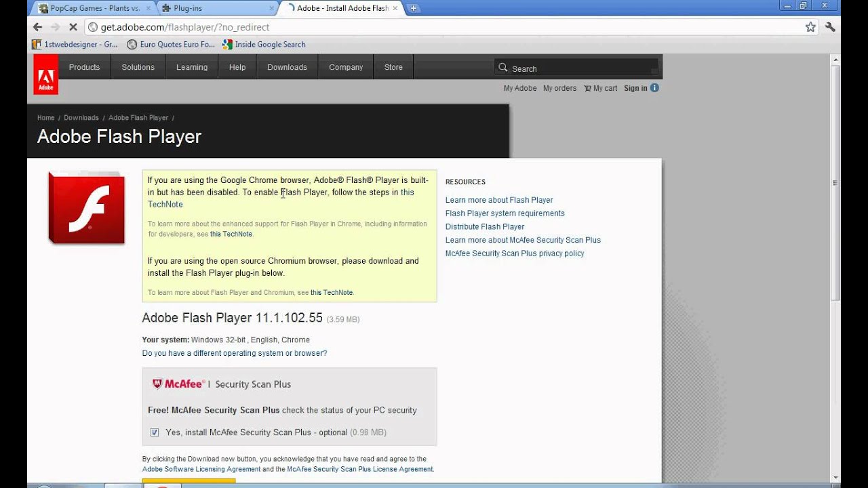Click the browser Forward arrow
This screenshot has width=868, height=488.
(56, 27)
